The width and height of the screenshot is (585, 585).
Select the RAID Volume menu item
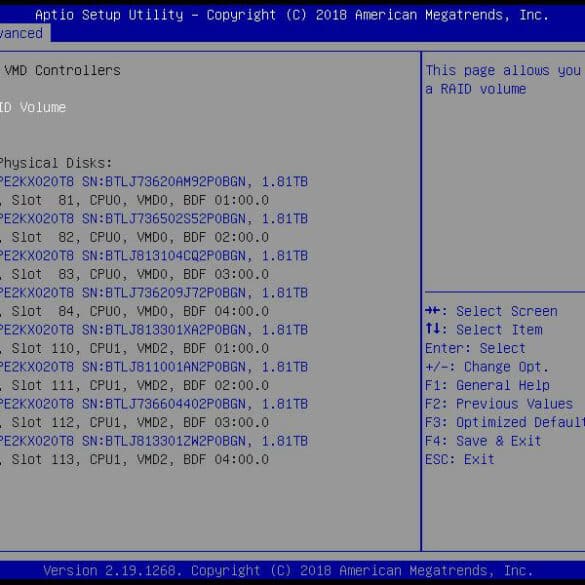click(x=33, y=107)
